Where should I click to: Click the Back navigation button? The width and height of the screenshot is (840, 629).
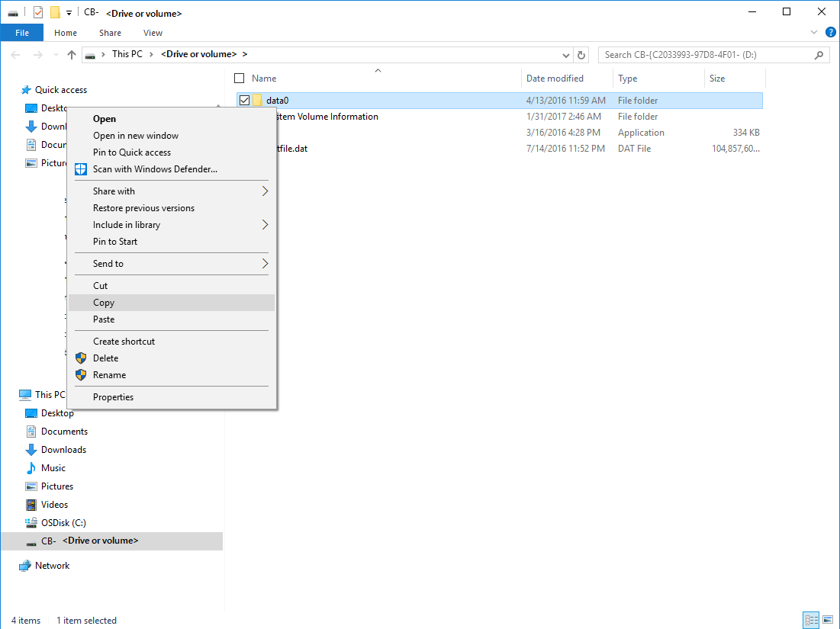15,54
